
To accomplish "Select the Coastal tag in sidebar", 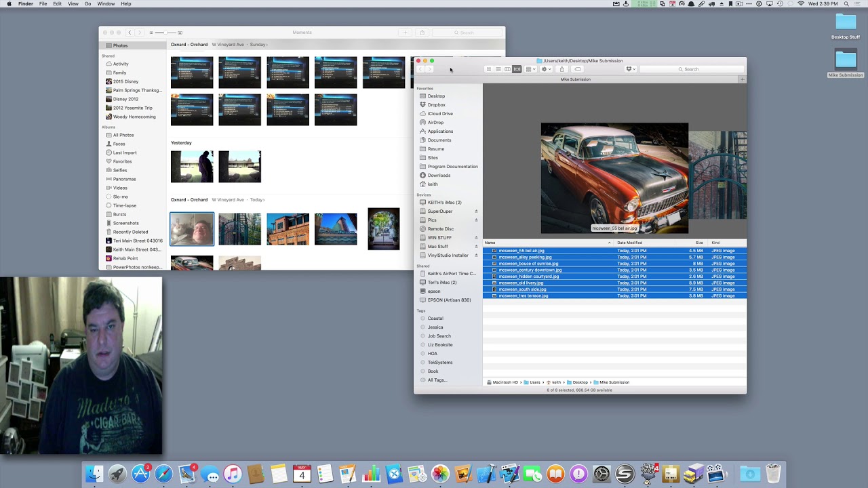I will (435, 319).
